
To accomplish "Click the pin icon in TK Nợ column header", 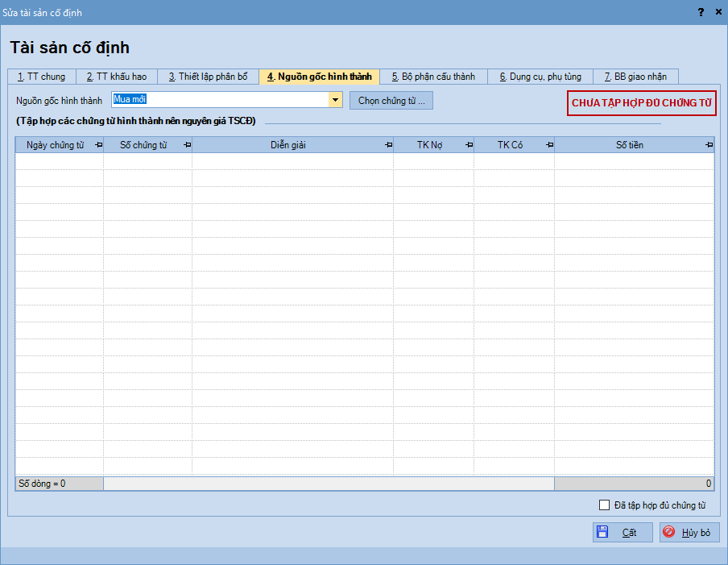I will (469, 145).
